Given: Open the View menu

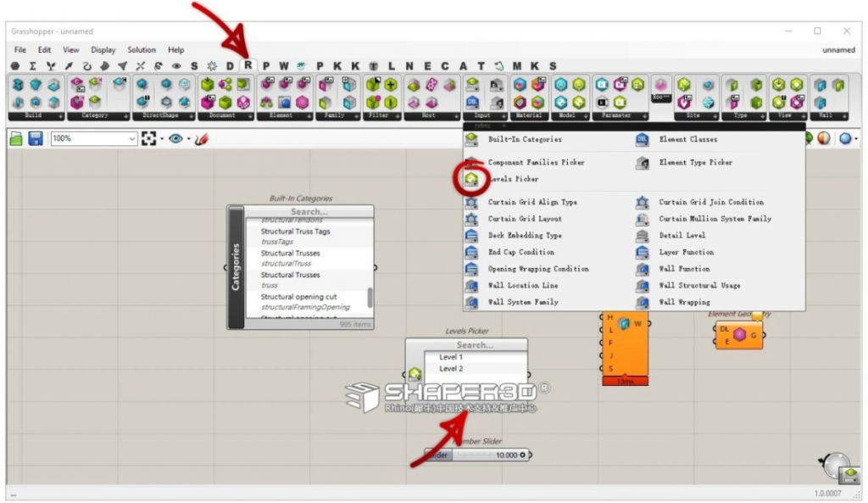Looking at the screenshot, I should pos(71,50).
